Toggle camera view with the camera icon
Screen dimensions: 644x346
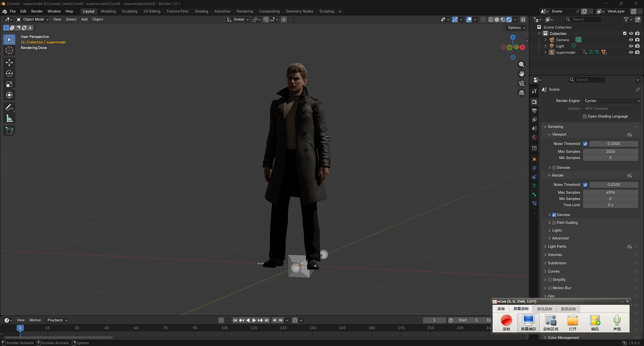pyautogui.click(x=522, y=83)
